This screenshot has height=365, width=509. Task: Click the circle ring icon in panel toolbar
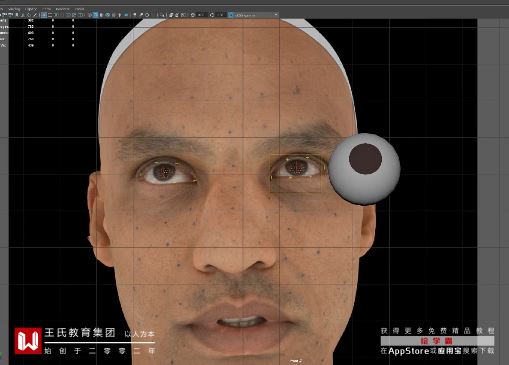pyautogui.click(x=147, y=15)
